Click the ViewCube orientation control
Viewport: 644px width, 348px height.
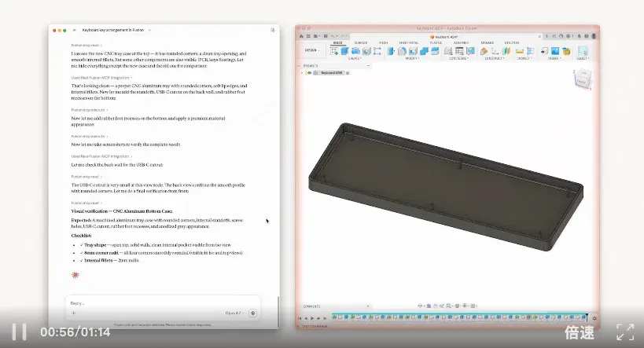click(x=583, y=79)
